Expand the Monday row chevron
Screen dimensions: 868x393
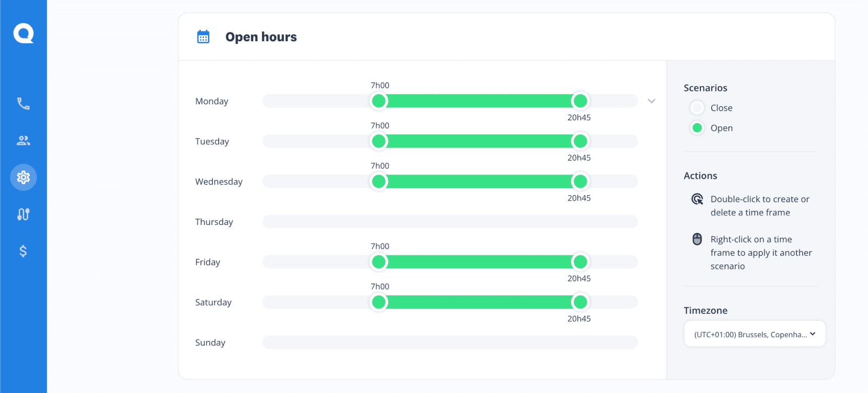[652, 101]
